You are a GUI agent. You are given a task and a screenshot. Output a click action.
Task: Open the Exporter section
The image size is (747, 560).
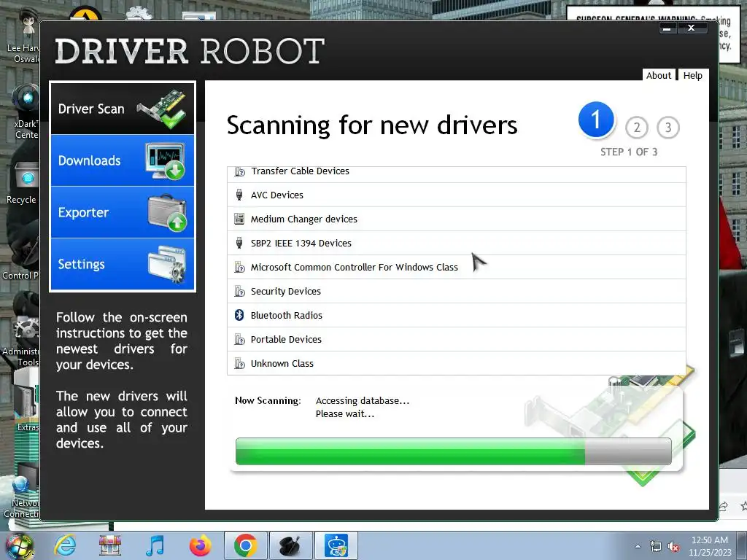coord(123,212)
